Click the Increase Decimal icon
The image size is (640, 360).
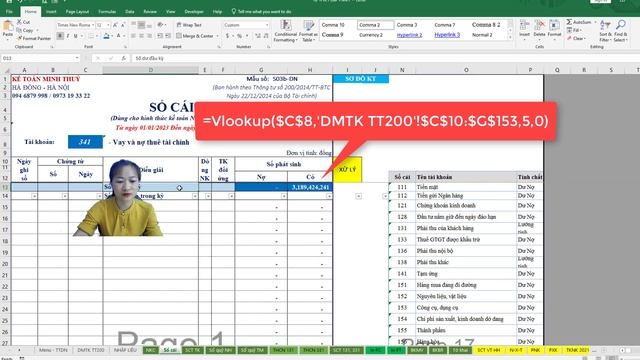pos(258,36)
